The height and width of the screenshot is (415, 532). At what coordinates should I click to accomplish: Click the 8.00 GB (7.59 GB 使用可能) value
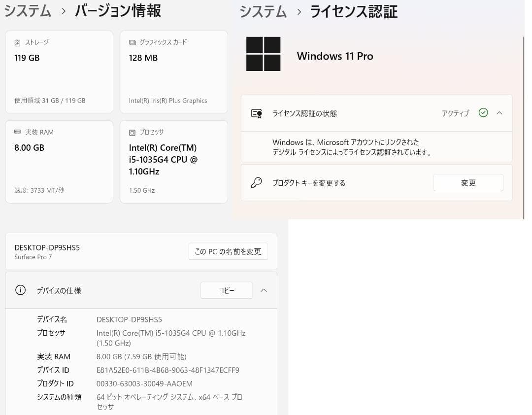[141, 356]
